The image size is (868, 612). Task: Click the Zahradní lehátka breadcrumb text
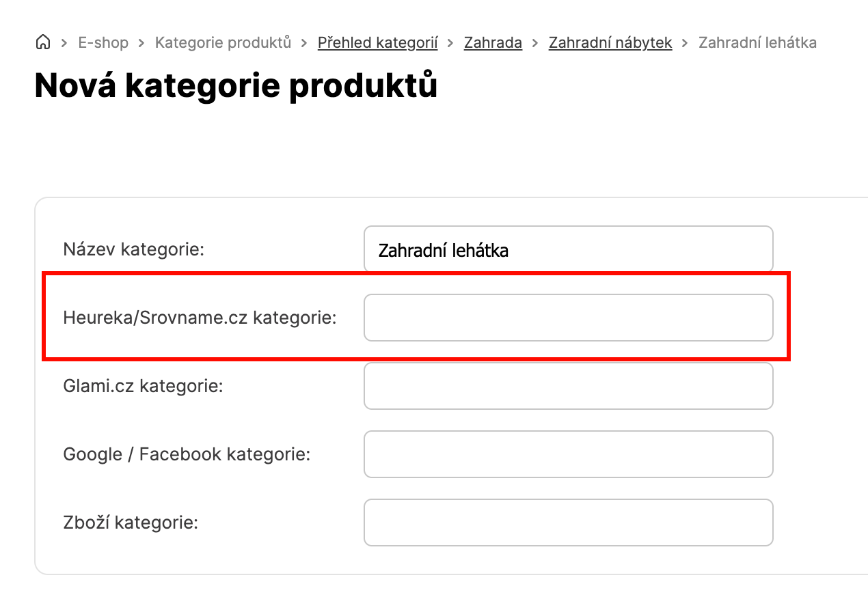(757, 43)
